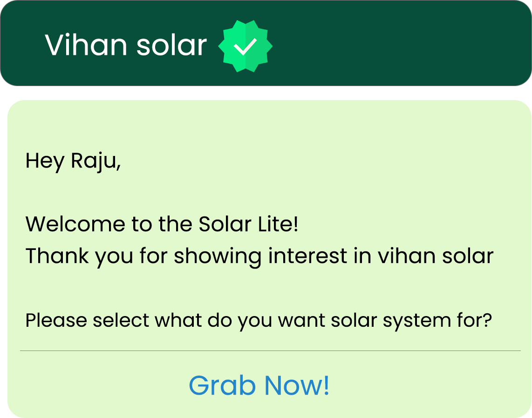Click the word "Hey" in the greeting
This screenshot has height=418, width=532.
(x=45, y=161)
